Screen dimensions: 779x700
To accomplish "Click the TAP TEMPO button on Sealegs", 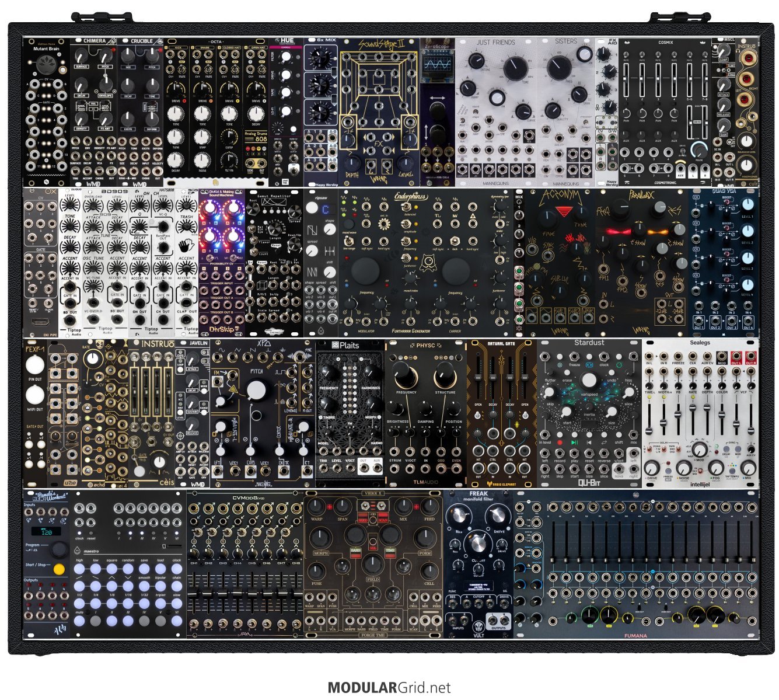I will 732,471.
